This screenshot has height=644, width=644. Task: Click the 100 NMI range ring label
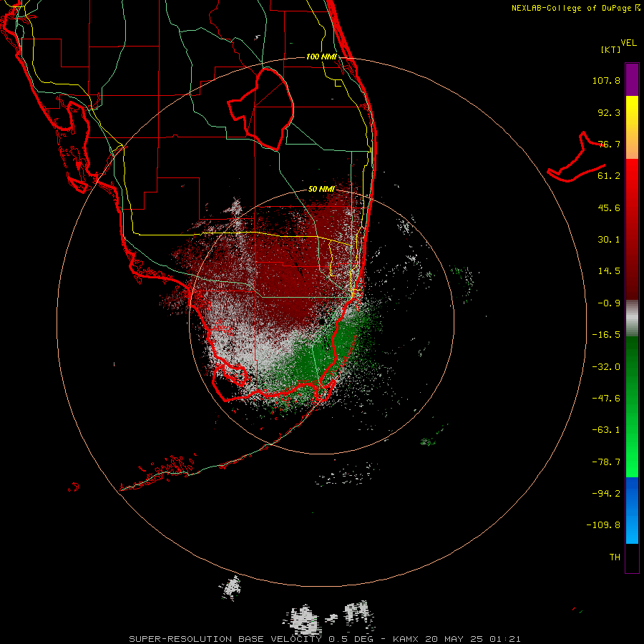coord(321,57)
